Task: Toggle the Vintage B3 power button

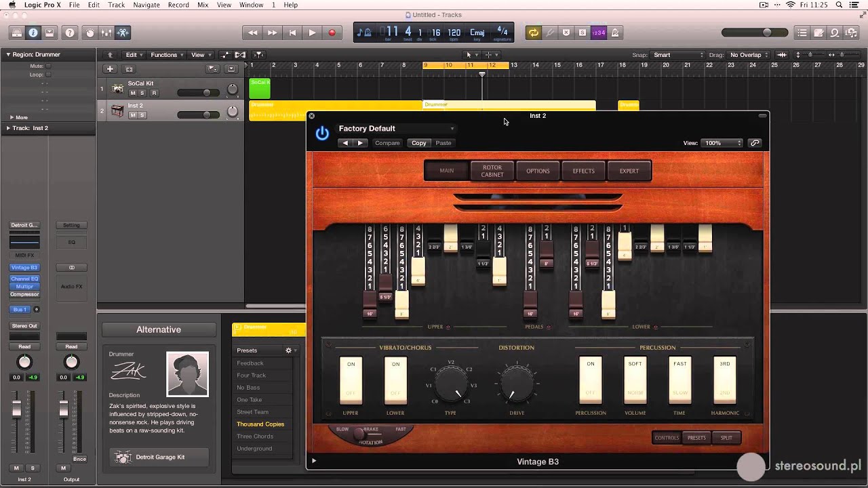Action: pos(322,134)
